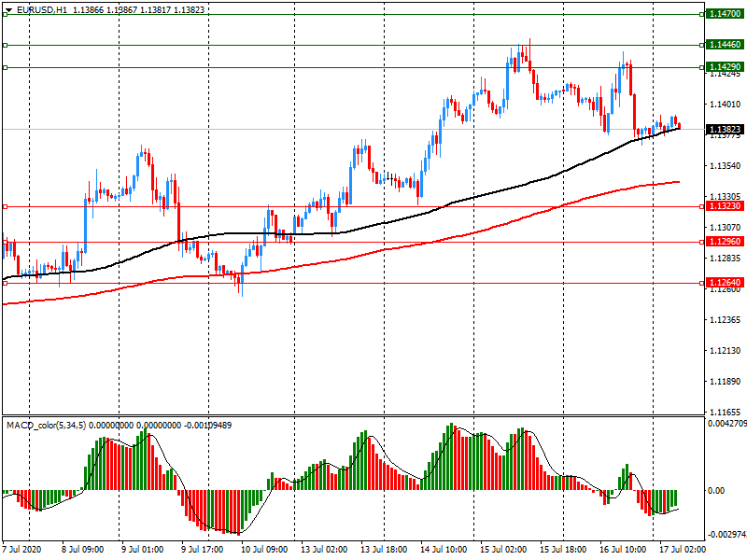747x560 pixels.
Task: Click the 1.12365 price scale value
Action: (x=726, y=320)
